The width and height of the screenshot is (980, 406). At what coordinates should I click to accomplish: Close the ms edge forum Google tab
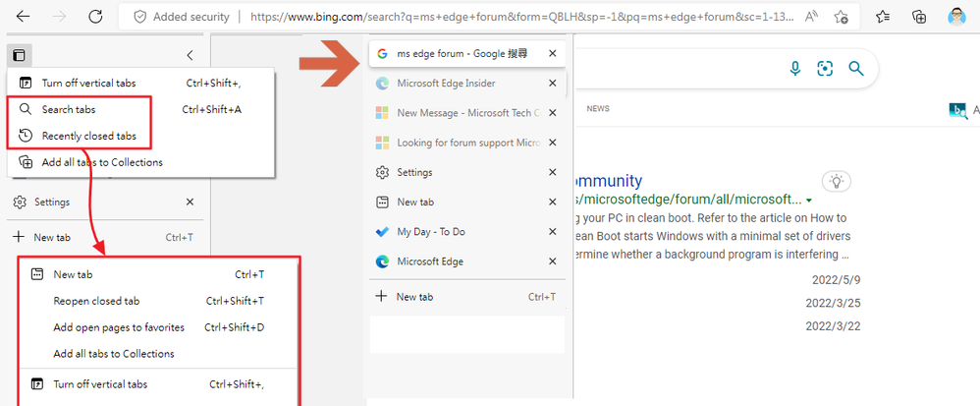(x=553, y=54)
